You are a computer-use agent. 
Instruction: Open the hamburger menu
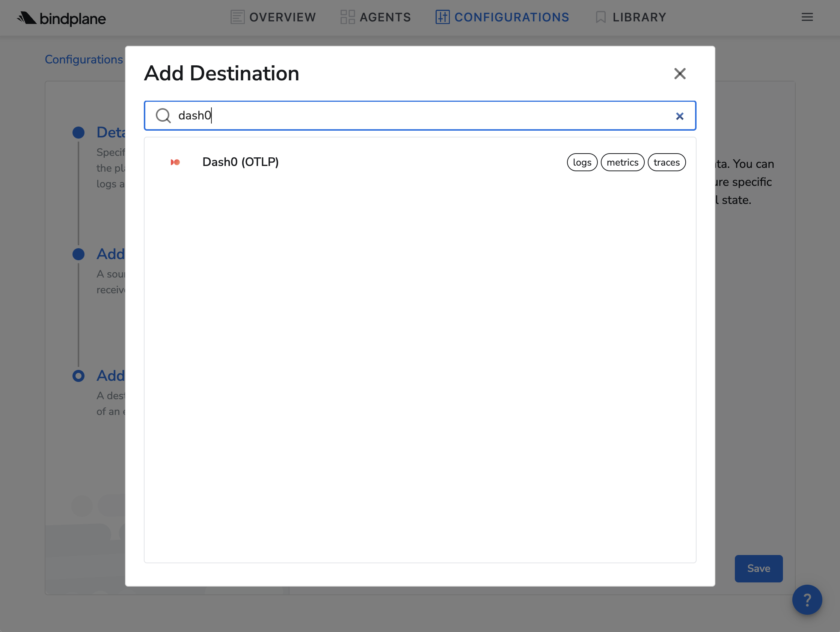pos(807,17)
